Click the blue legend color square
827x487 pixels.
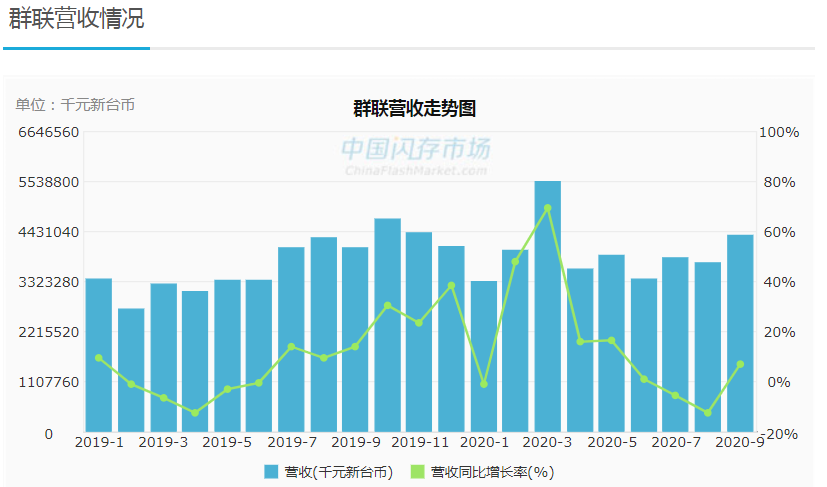click(x=271, y=472)
